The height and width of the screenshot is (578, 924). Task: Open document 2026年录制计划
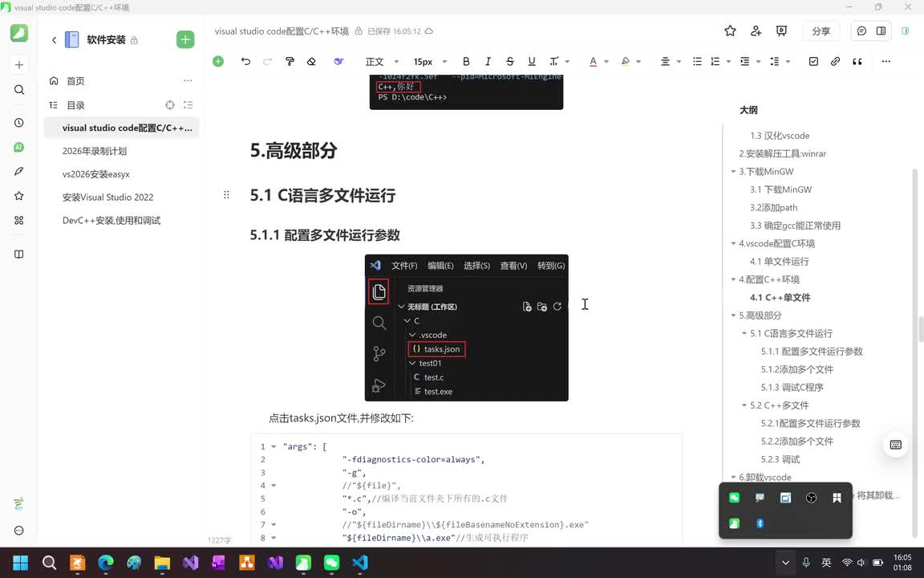(95, 151)
